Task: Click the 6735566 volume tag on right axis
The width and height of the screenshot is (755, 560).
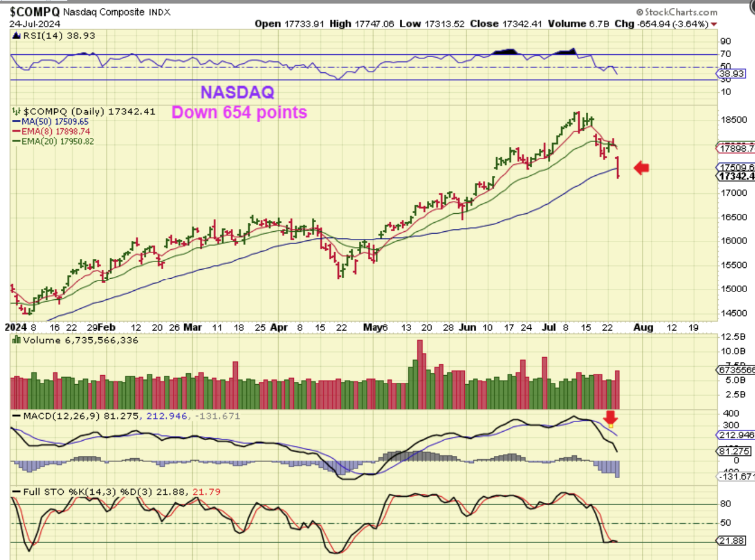Action: pos(736,370)
